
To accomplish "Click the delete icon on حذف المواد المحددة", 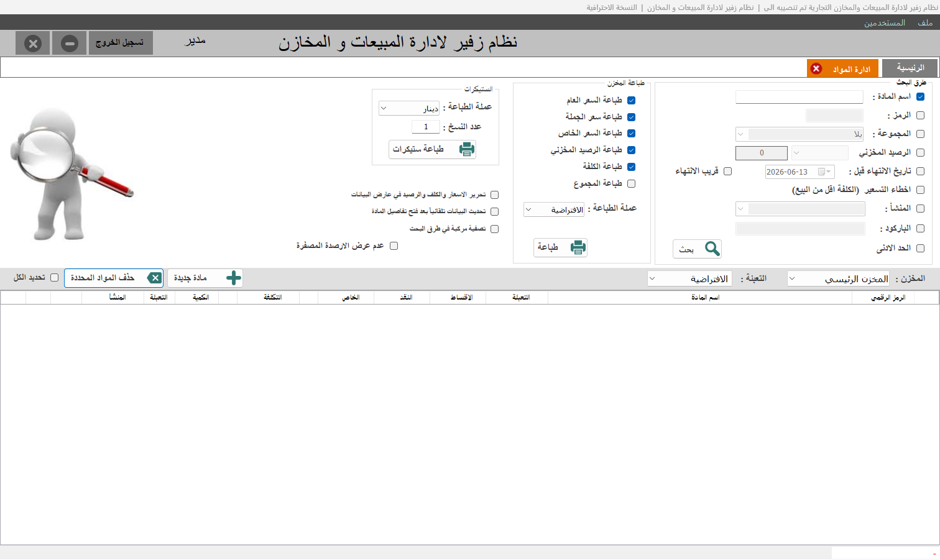I will 155,278.
